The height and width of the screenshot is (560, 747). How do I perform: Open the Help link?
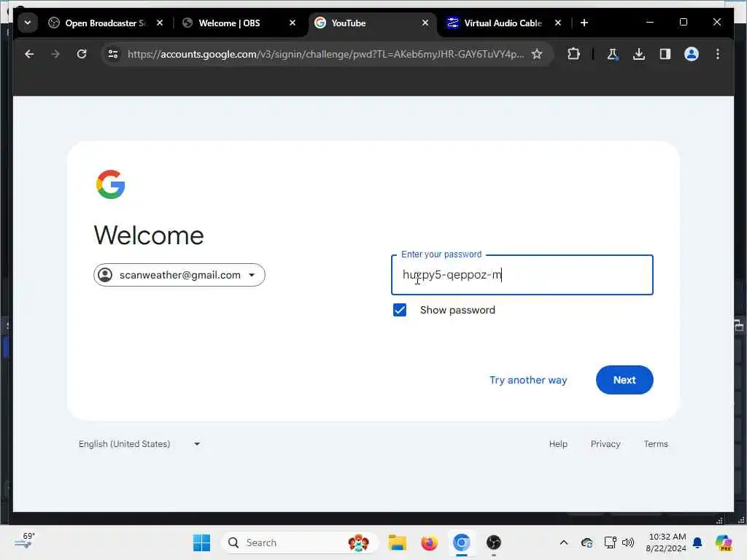[x=558, y=444]
